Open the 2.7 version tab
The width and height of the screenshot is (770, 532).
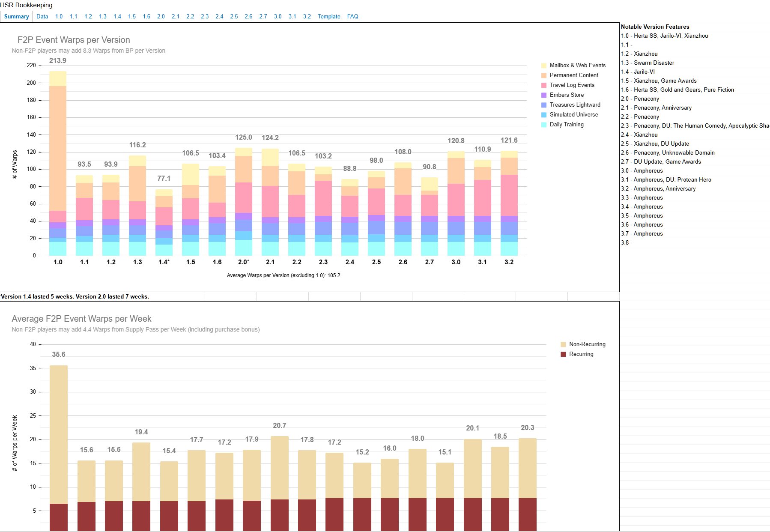point(263,16)
